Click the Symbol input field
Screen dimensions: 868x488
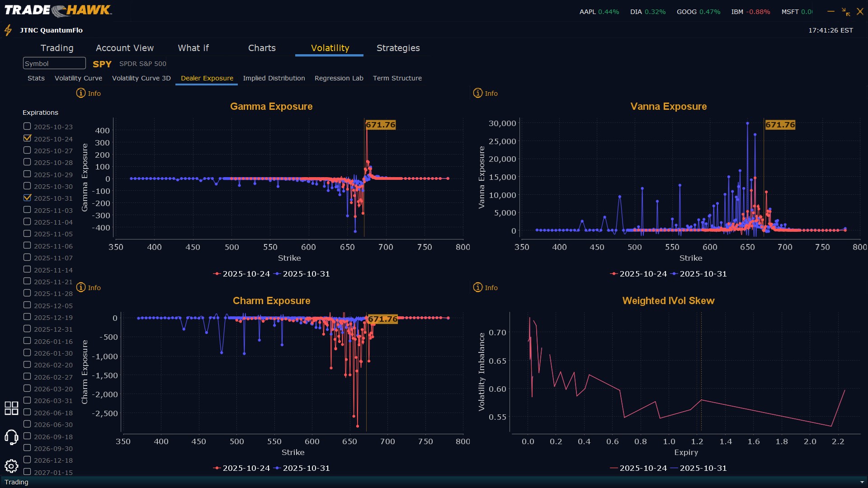click(x=54, y=63)
